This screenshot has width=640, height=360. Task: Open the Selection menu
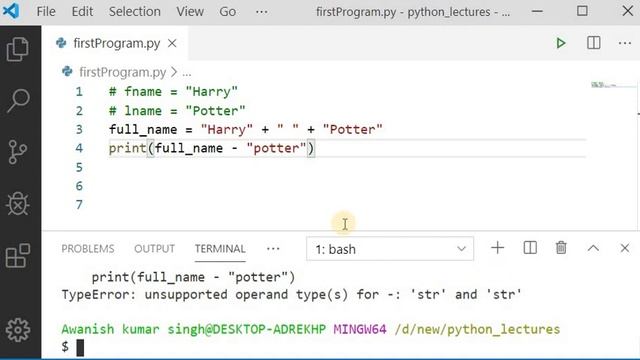[x=135, y=11]
